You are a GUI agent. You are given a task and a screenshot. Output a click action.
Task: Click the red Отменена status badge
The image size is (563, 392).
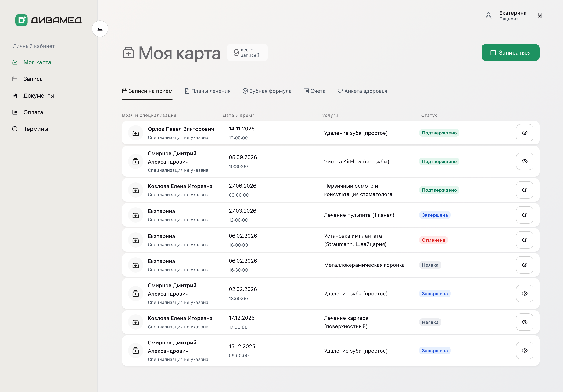click(x=434, y=240)
